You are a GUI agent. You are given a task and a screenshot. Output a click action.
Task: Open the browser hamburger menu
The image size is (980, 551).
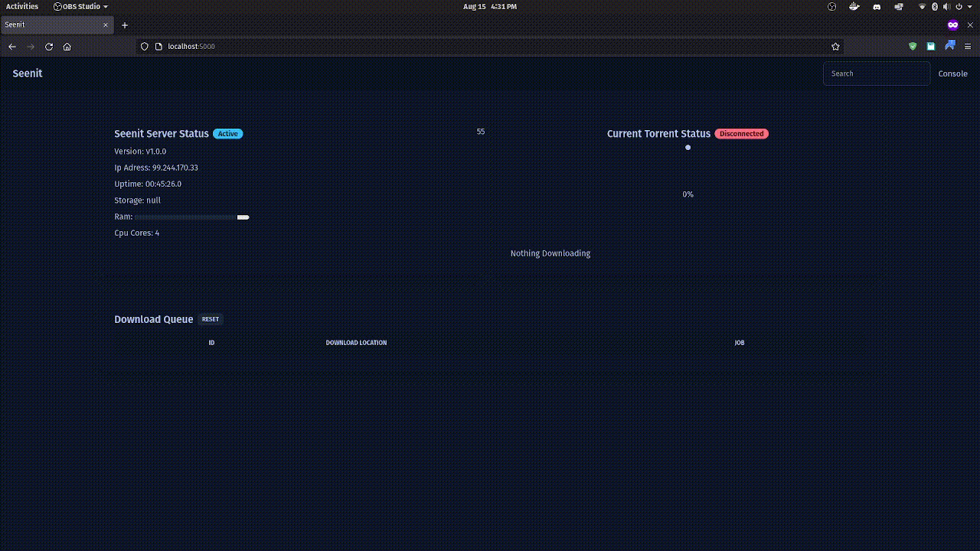968,47
